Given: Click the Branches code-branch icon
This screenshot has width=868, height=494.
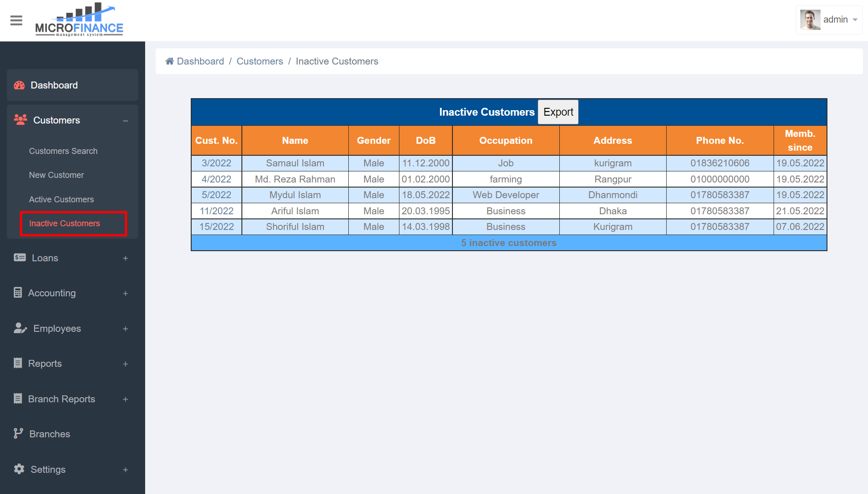Looking at the screenshot, I should [18, 434].
